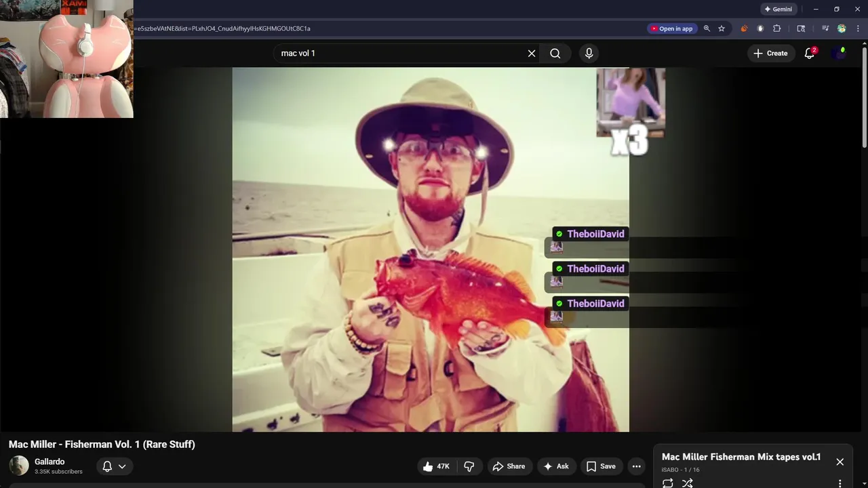This screenshot has width=868, height=488.
Task: Open Chrome Extensions puzzle menu
Action: pyautogui.click(x=777, y=28)
